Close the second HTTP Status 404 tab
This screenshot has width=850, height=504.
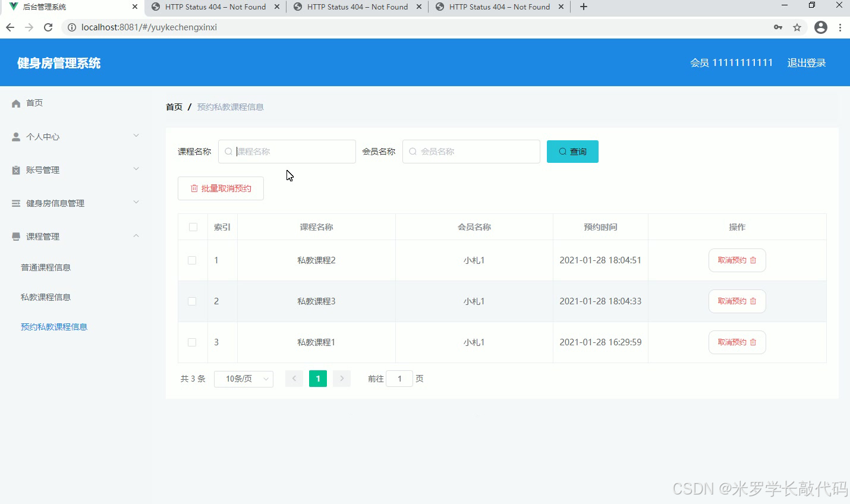tap(419, 7)
